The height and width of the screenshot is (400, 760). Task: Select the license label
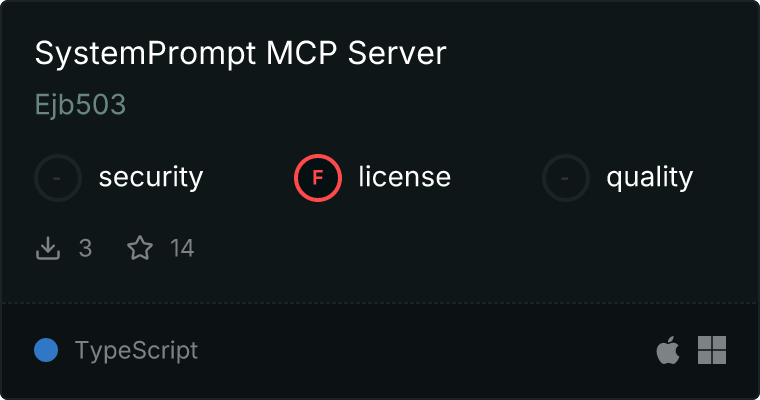[405, 176]
